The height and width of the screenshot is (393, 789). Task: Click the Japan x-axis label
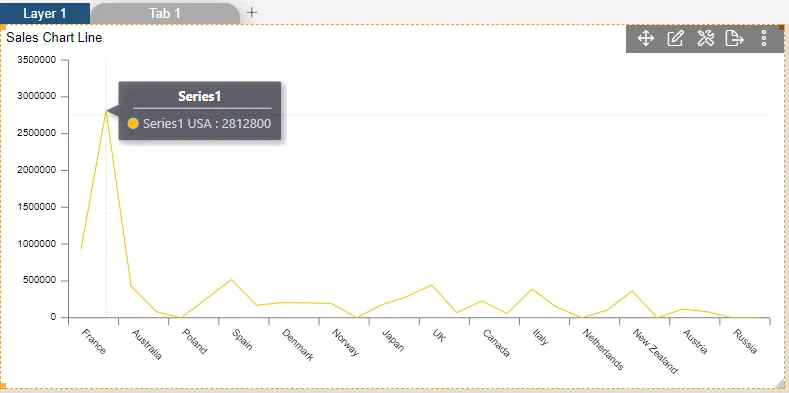(x=392, y=340)
